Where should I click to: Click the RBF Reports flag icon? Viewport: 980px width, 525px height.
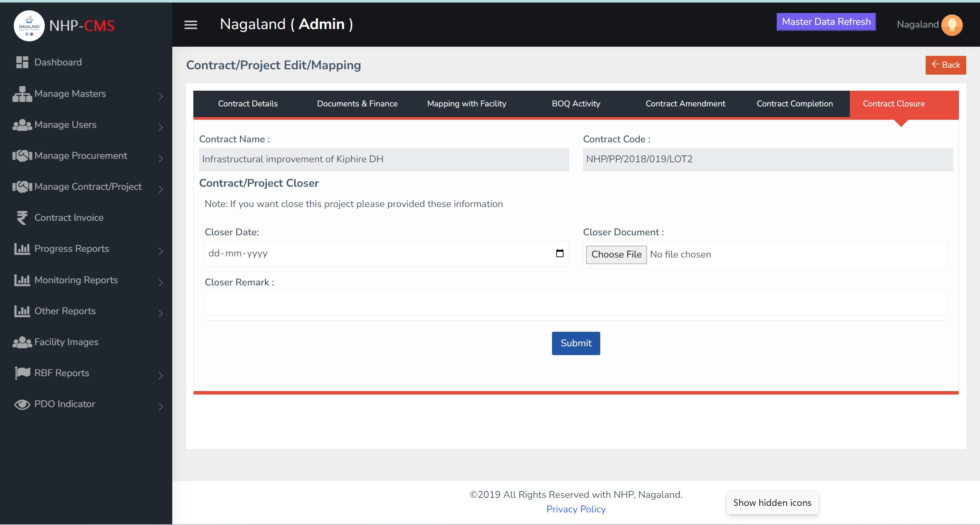click(22, 373)
